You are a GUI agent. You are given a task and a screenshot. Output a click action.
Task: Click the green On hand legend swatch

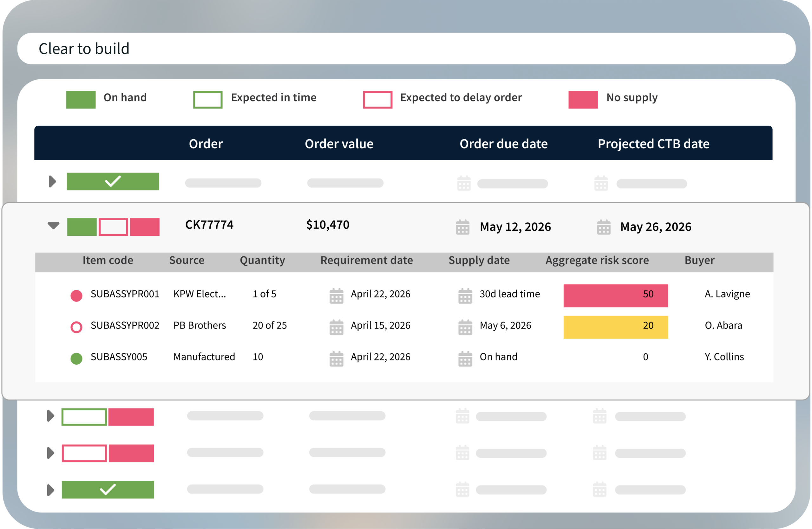click(x=81, y=100)
